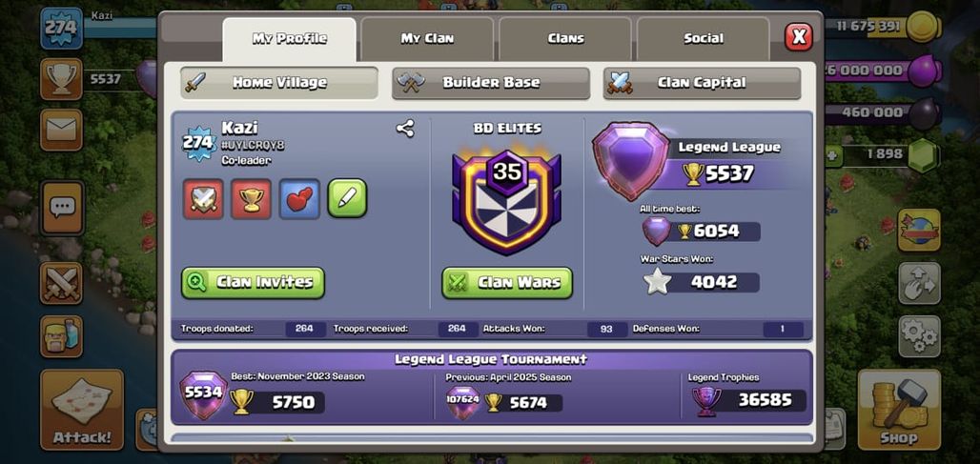Viewport: 980px width, 464px height.
Task: Click the Clan Invites button
Action: [x=254, y=282]
